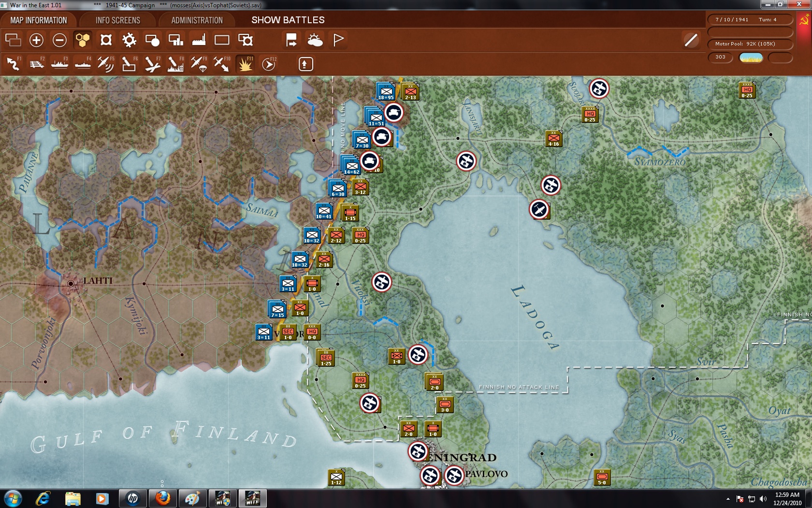Select the F8 bomb city mode icon
Viewport: 812px width, 508px height.
tap(175, 64)
